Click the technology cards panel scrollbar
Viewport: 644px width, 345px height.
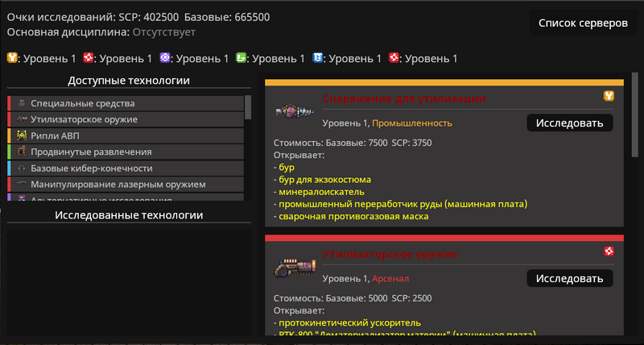(x=635, y=114)
